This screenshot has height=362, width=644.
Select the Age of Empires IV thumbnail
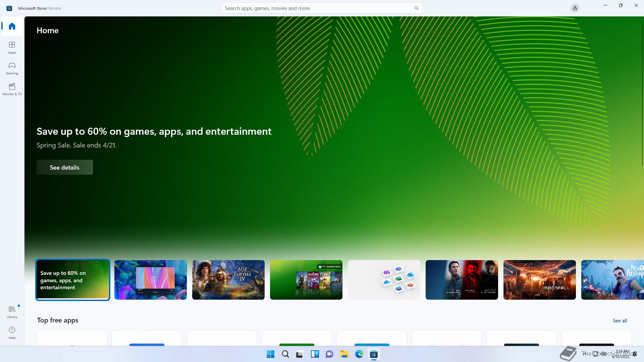(x=228, y=280)
